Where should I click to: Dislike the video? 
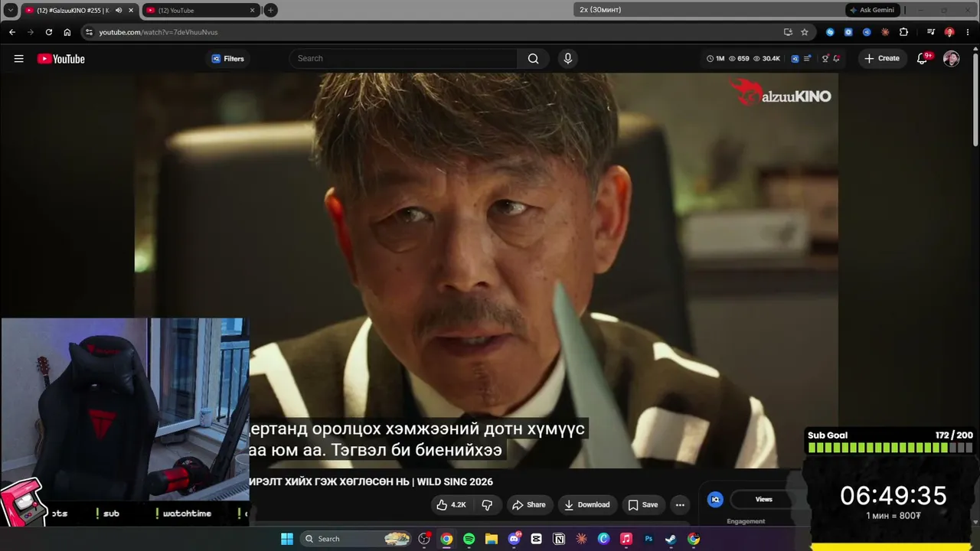click(x=486, y=505)
